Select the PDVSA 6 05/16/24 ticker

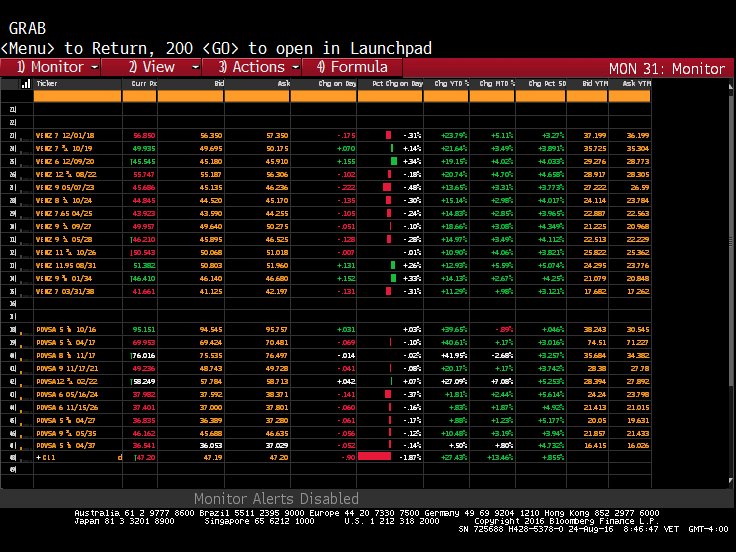pyautogui.click(x=67, y=395)
